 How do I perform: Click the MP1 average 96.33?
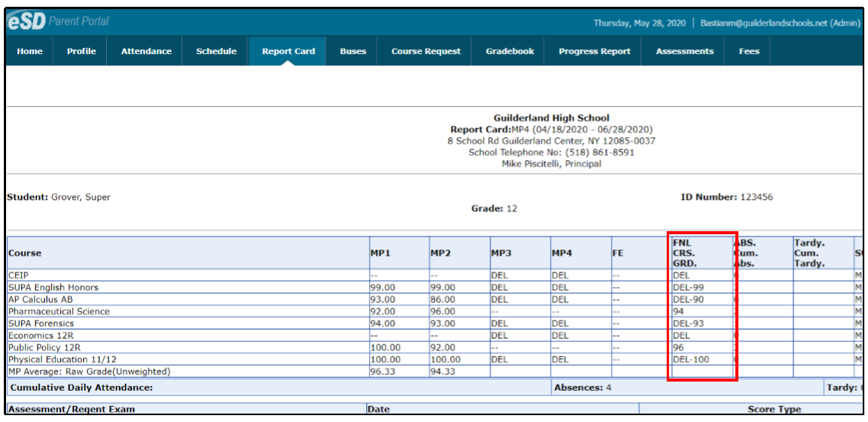tap(382, 371)
